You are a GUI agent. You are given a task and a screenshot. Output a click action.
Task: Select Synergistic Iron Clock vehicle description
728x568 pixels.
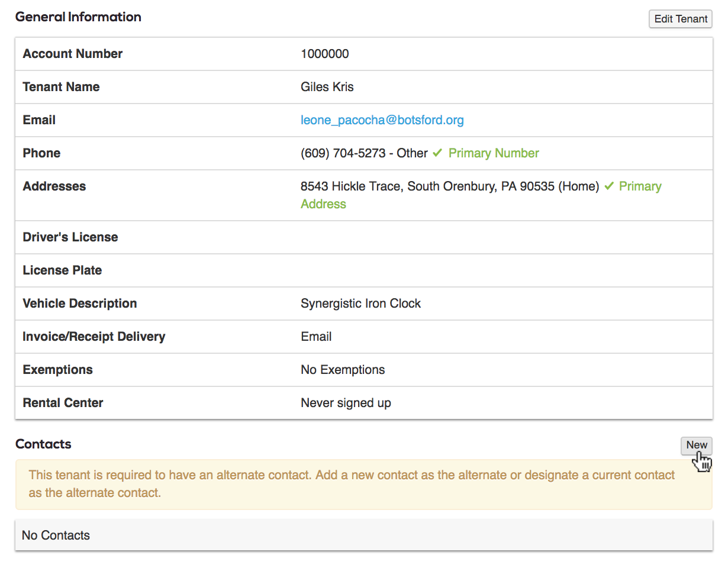click(x=360, y=304)
